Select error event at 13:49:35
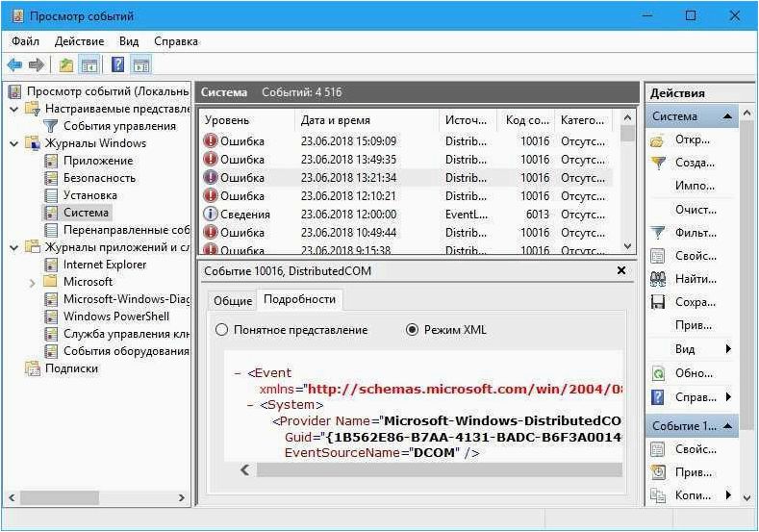Viewport: 759px width, 532px height. 407,160
